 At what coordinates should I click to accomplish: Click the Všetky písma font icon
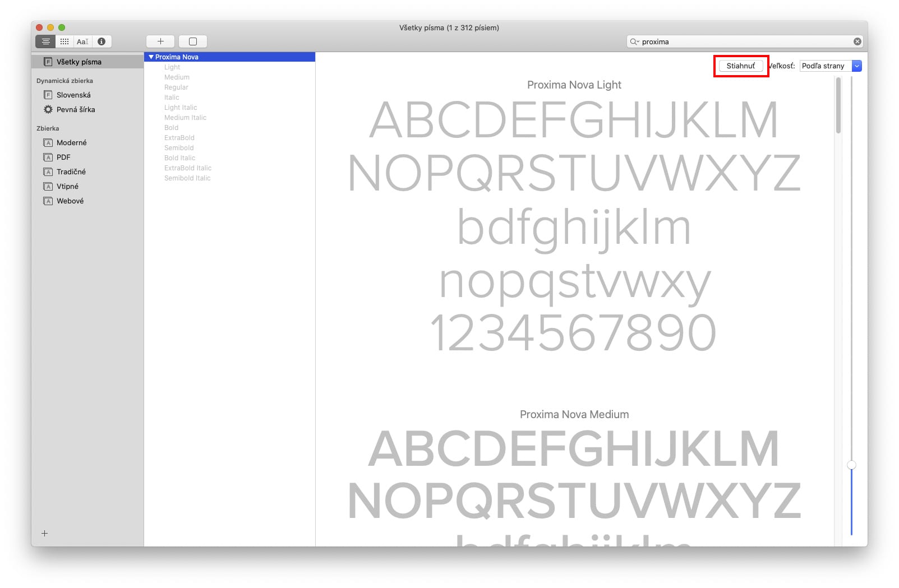48,62
